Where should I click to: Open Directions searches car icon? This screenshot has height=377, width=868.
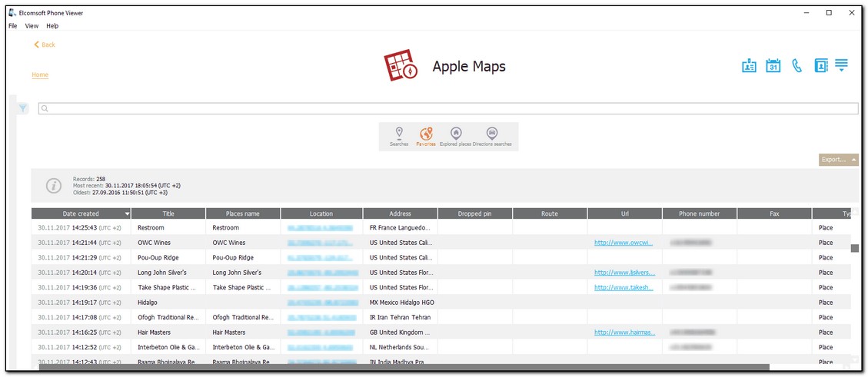[x=492, y=134]
